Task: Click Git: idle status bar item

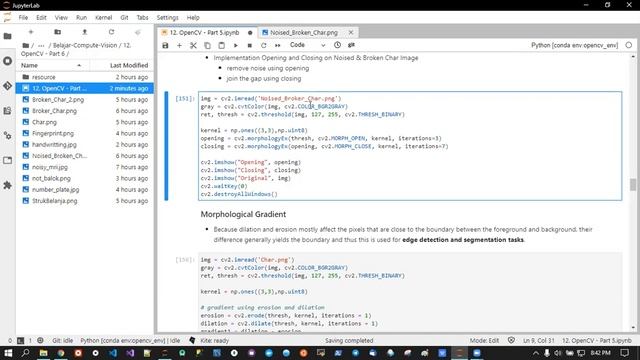Action: (62, 340)
